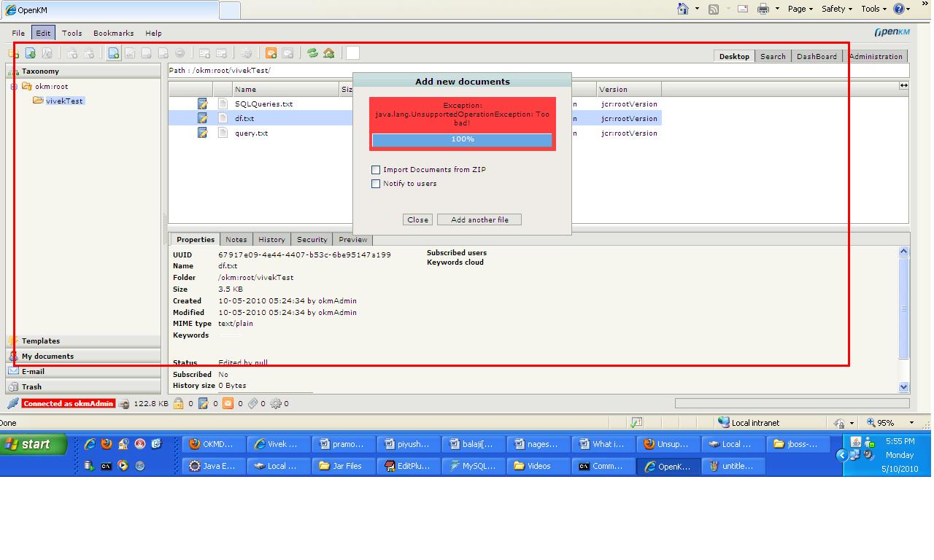Open the Preview properties tab
The height and width of the screenshot is (560, 934).
[x=352, y=239]
